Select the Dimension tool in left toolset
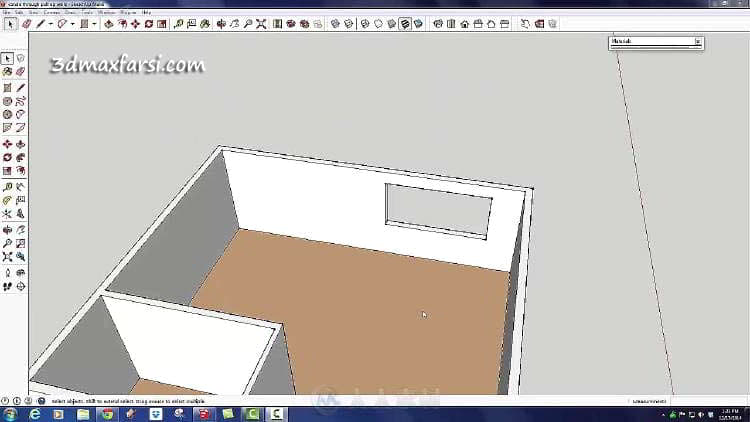The width and height of the screenshot is (750, 422). [x=21, y=187]
